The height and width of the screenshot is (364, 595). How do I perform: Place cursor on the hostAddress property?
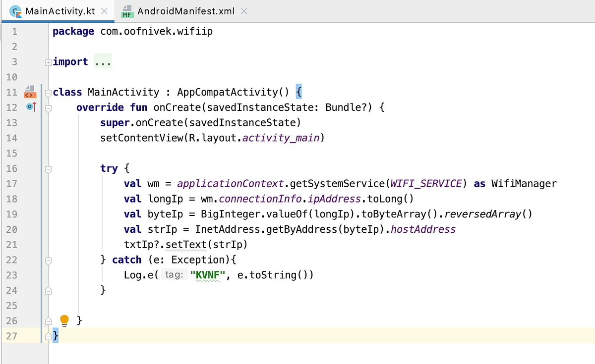[423, 229]
